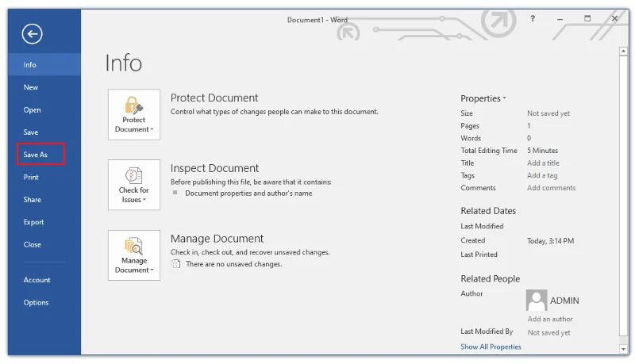Click the Related People heading

click(490, 278)
